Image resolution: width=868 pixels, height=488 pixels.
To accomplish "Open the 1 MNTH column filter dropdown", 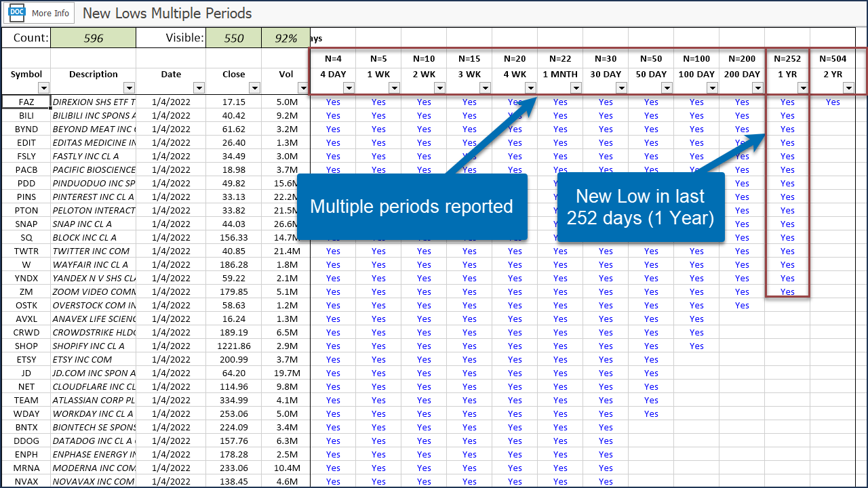I will [576, 87].
